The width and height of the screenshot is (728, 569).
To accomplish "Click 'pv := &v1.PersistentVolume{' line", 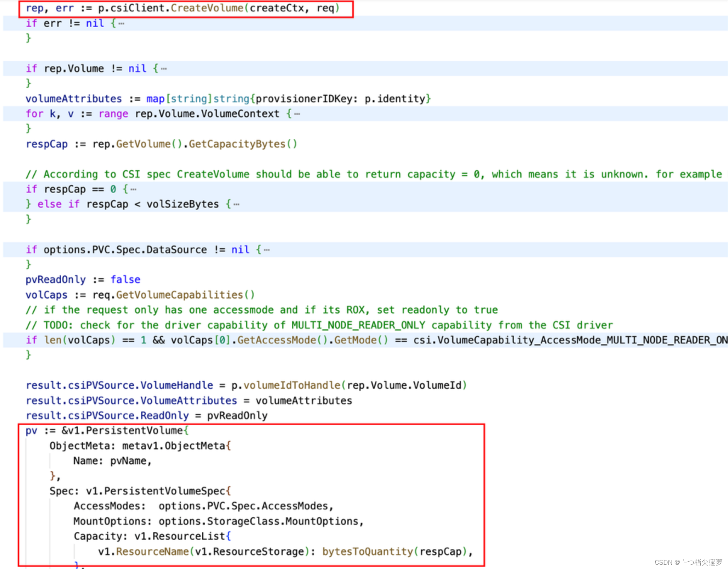I will point(107,431).
